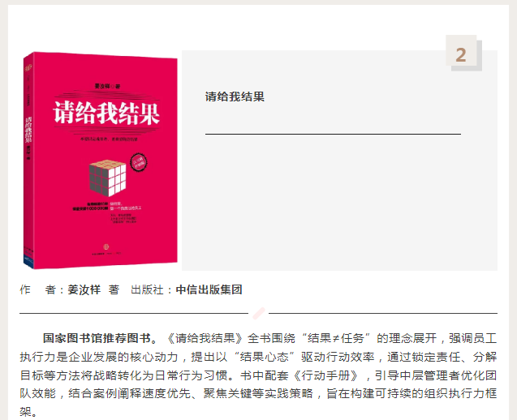Click the book spine on the left edge
This screenshot has width=517, height=420.
point(28,161)
